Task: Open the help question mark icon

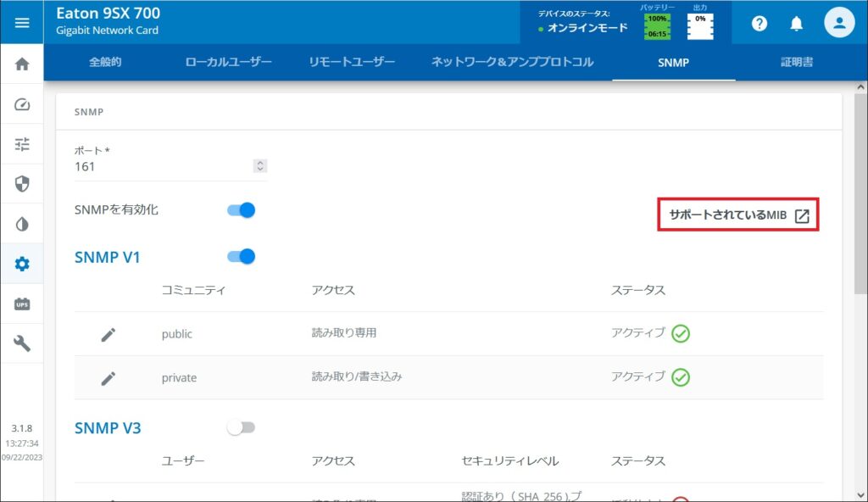Action: [759, 23]
